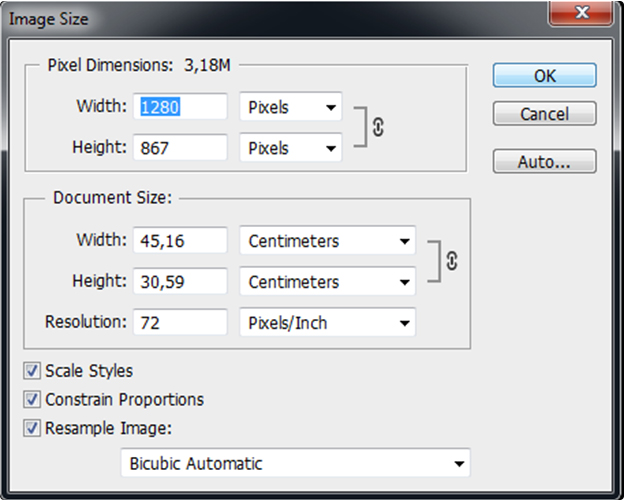Open pixel Height units dropdown
The image size is (624, 501).
(x=290, y=148)
